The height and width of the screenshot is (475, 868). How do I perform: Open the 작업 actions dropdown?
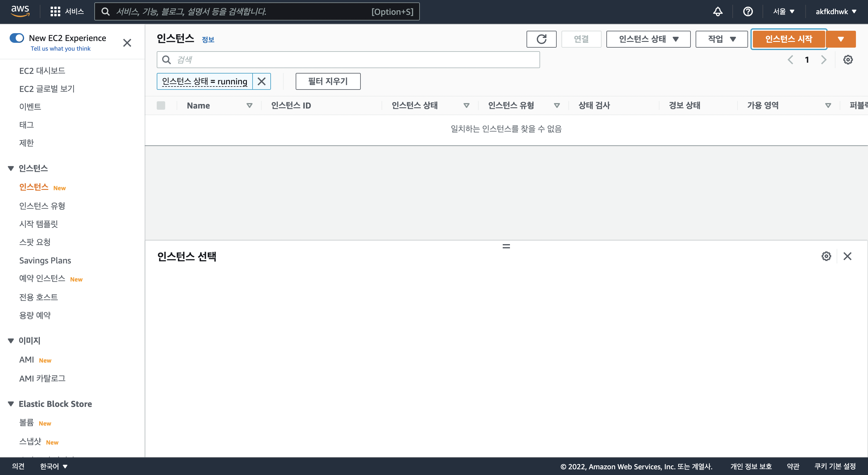722,39
